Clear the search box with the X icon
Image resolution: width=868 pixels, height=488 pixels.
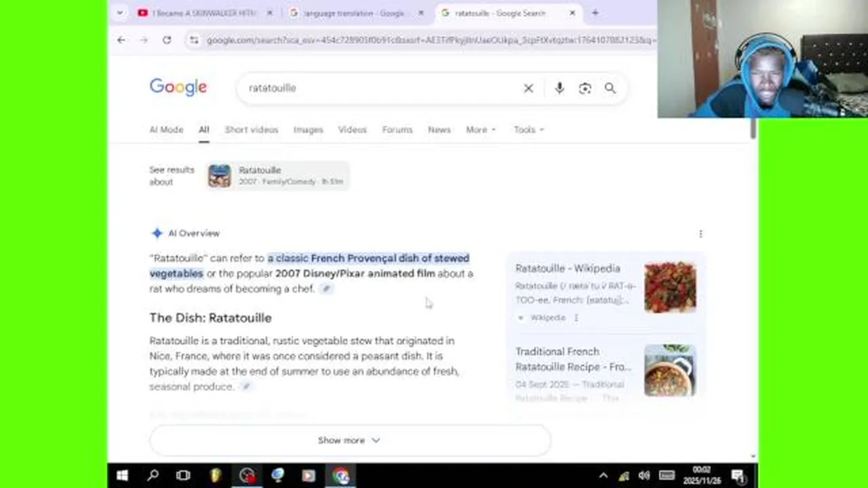click(528, 88)
